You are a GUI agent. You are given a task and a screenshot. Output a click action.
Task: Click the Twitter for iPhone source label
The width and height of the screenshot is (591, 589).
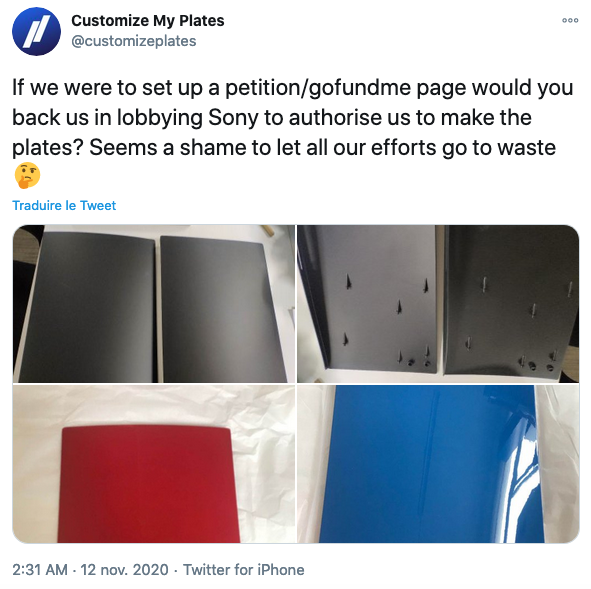pyautogui.click(x=243, y=569)
